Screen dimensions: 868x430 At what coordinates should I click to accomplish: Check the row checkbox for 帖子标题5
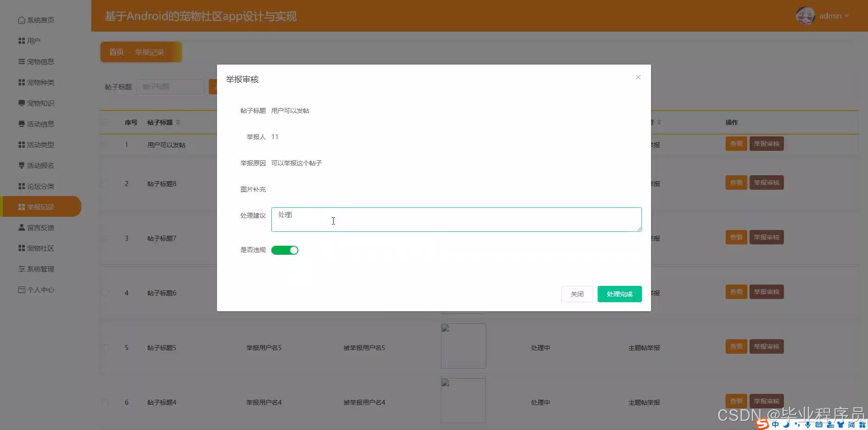[105, 347]
